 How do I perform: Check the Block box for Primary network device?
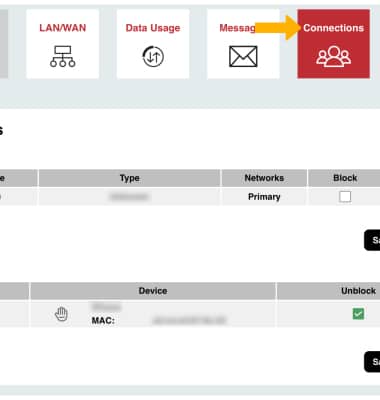point(345,197)
